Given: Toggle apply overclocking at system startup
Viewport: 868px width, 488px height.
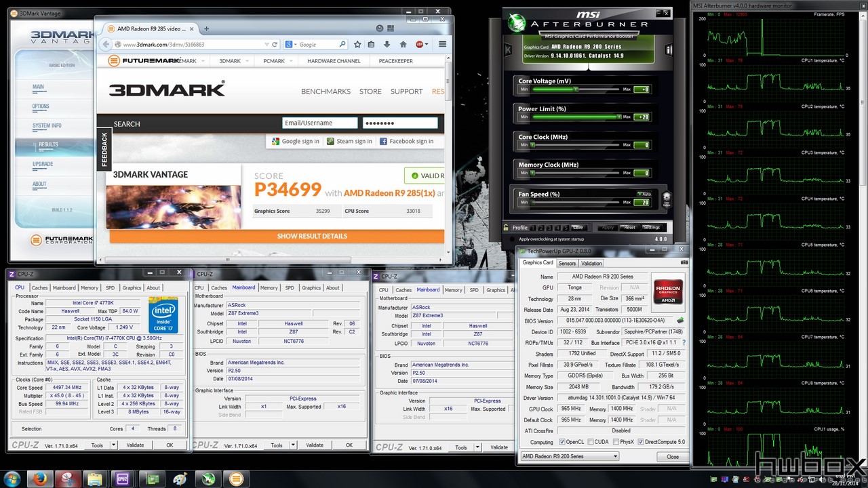Looking at the screenshot, I should (x=513, y=239).
